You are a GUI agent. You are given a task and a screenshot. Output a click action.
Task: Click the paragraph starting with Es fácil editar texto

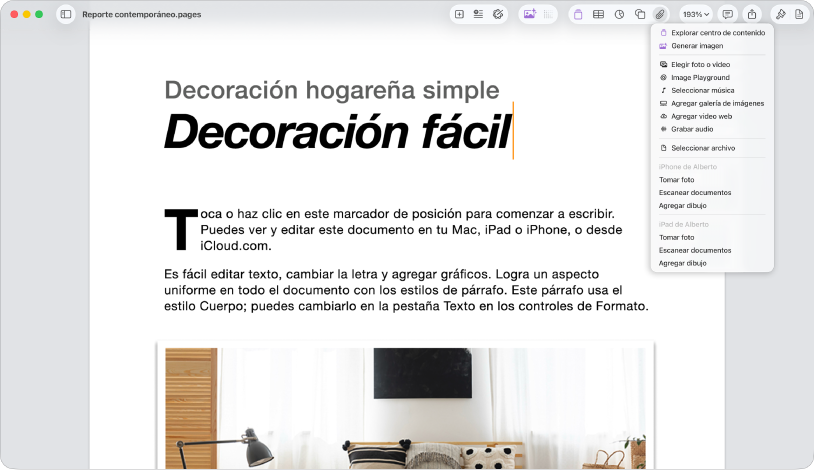coord(406,290)
